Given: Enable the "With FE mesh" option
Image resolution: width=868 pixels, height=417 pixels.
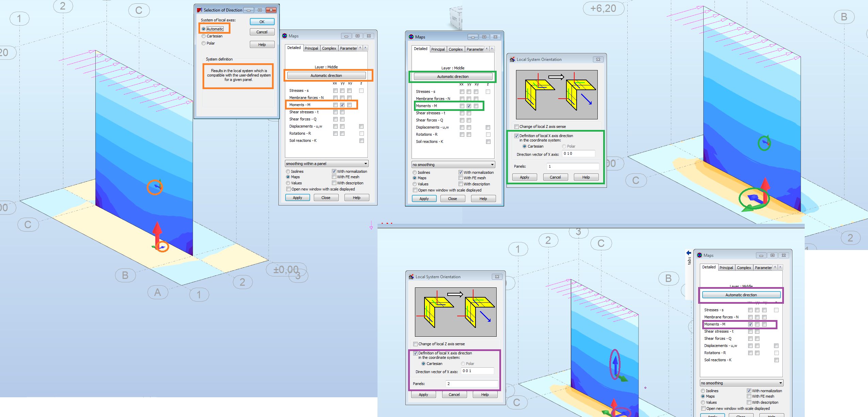Looking at the screenshot, I should [x=334, y=177].
